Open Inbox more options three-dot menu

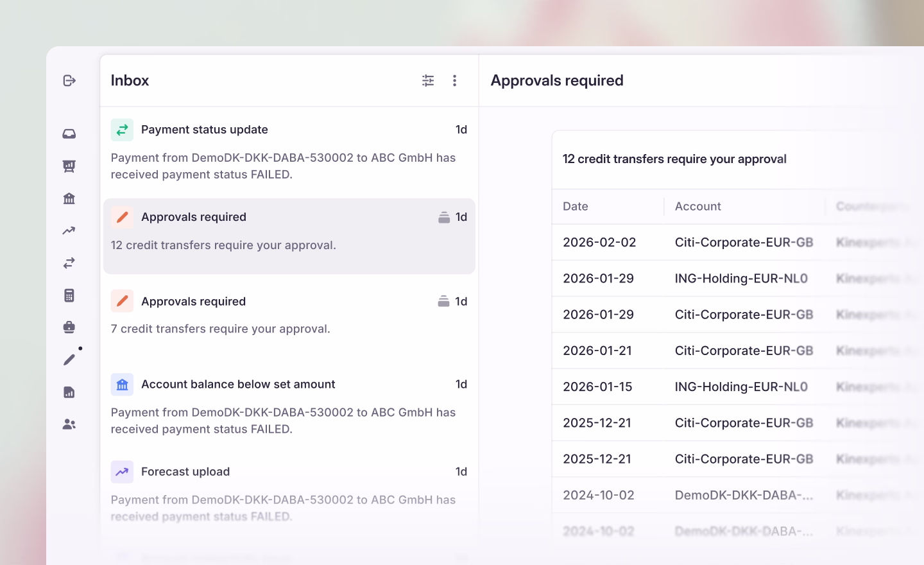454,80
